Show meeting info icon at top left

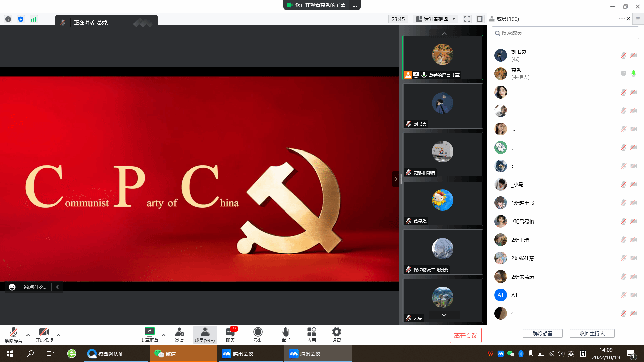pos(8,19)
